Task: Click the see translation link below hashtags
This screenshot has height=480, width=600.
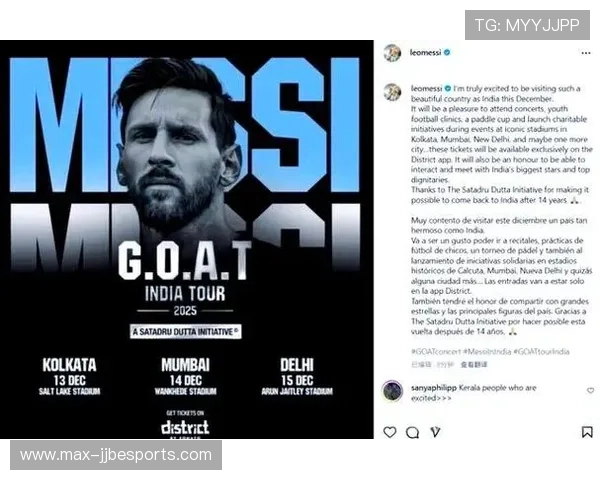Action: [474, 364]
